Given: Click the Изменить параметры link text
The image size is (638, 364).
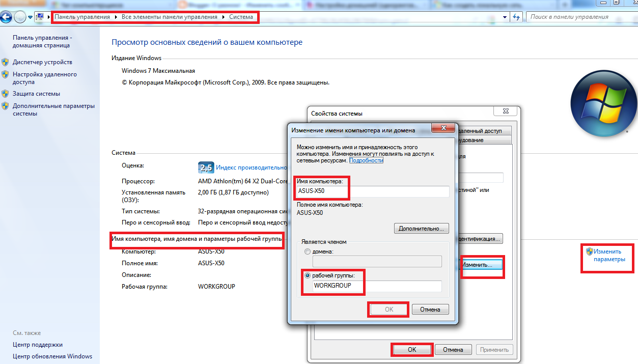Looking at the screenshot, I should pyautogui.click(x=610, y=255).
